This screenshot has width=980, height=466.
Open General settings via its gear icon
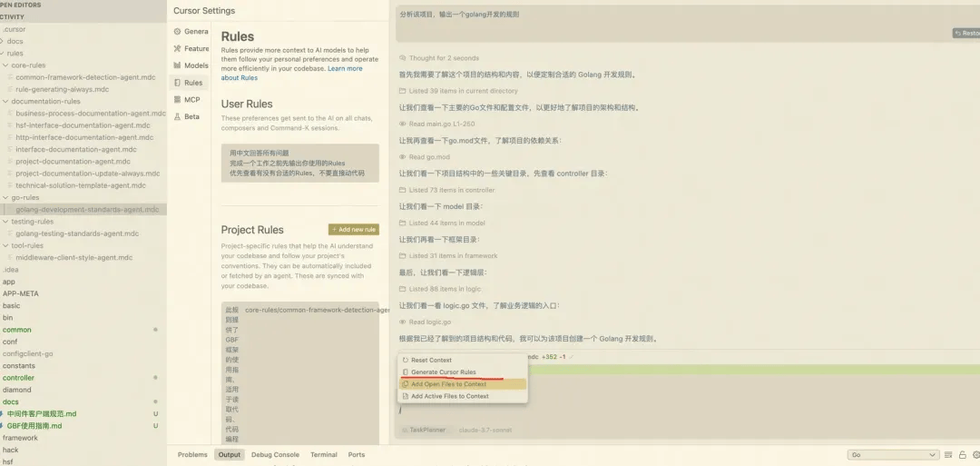pyautogui.click(x=177, y=32)
